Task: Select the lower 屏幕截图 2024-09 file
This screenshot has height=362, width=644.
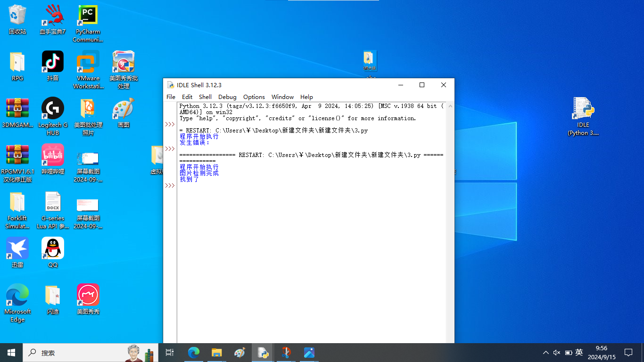Action: (88, 213)
